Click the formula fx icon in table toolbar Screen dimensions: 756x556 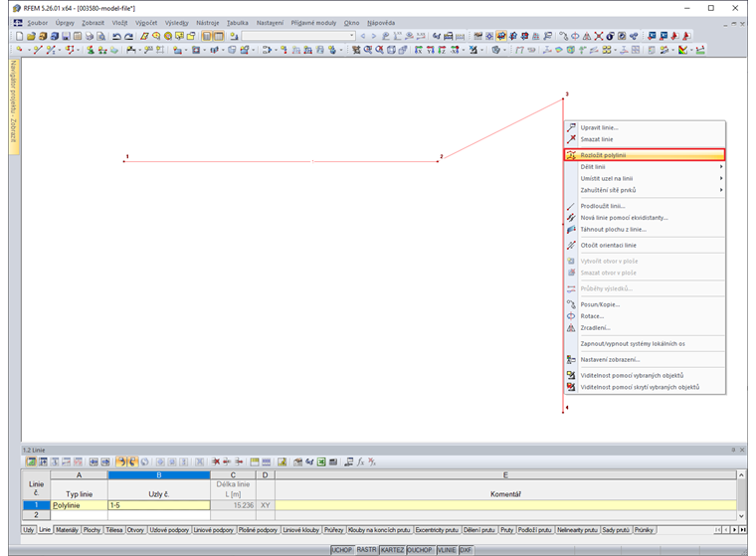pos(361,462)
